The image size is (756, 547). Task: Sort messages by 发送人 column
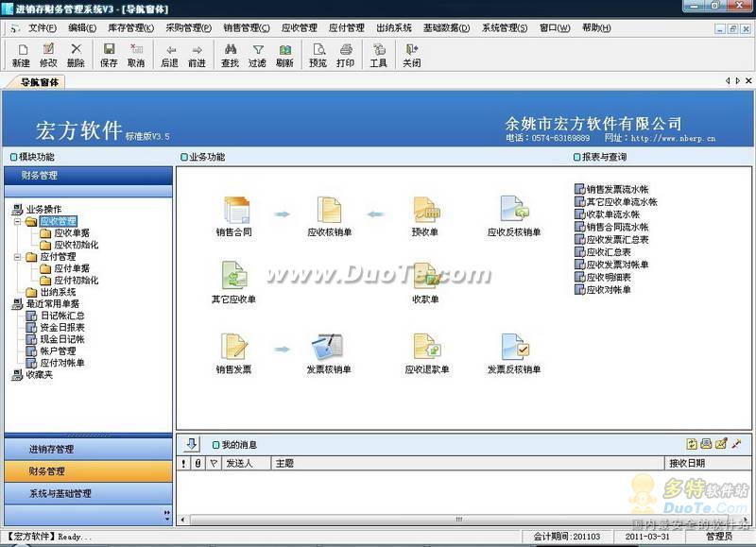pyautogui.click(x=247, y=463)
